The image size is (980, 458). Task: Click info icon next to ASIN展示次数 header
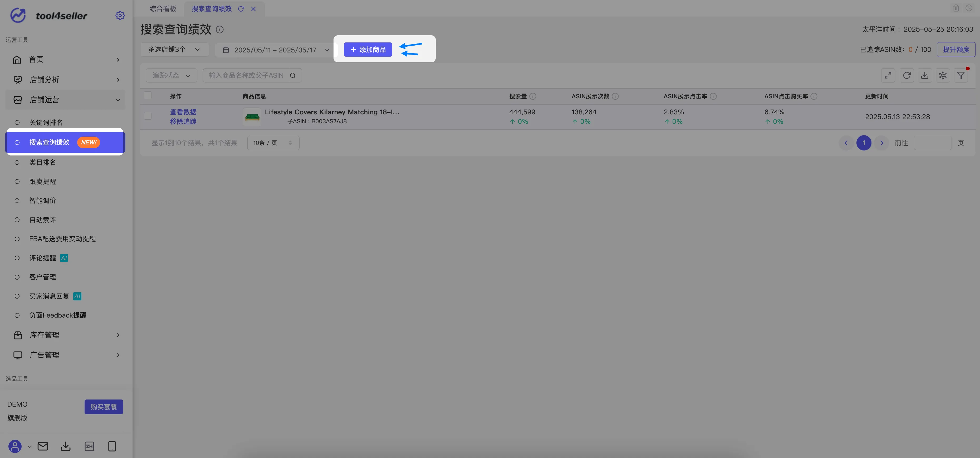(x=615, y=96)
